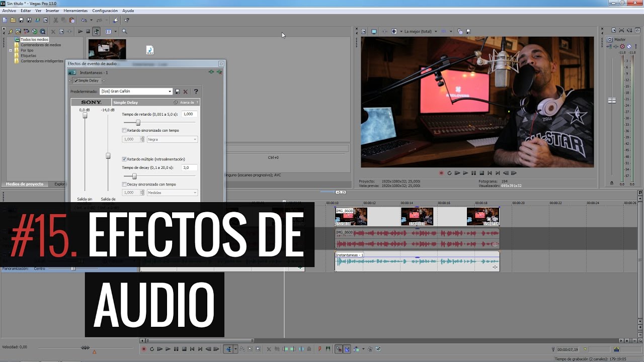Insert marker with the red flag icon
The width and height of the screenshot is (644, 362).
[x=320, y=349]
